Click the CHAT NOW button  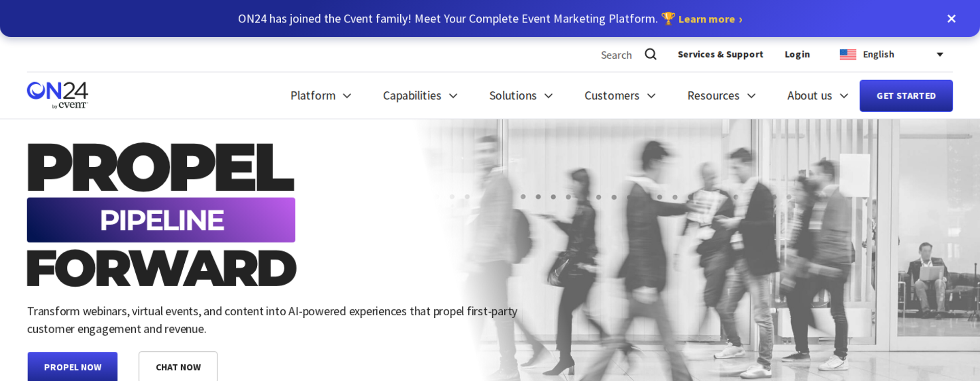tap(178, 367)
